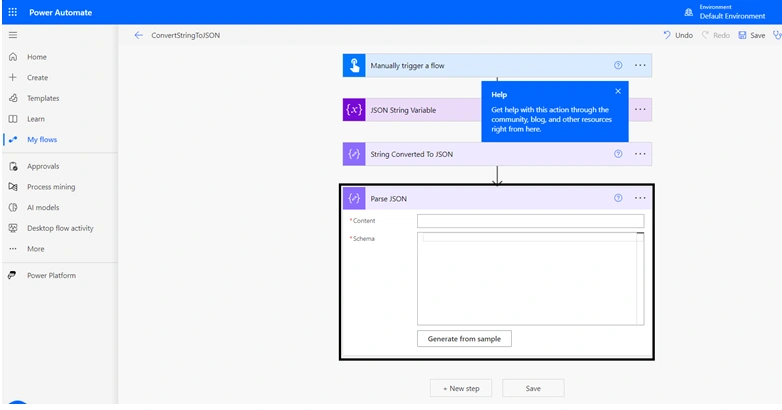Click into the Content input field
Screen dimensions: 782x410
click(x=530, y=221)
